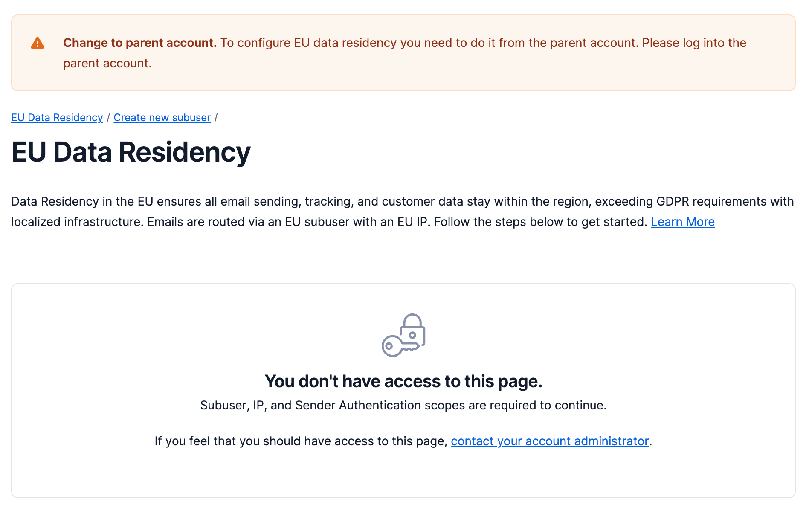The width and height of the screenshot is (812, 522).
Task: Click the EU Data Residency page heading
Action: (131, 152)
